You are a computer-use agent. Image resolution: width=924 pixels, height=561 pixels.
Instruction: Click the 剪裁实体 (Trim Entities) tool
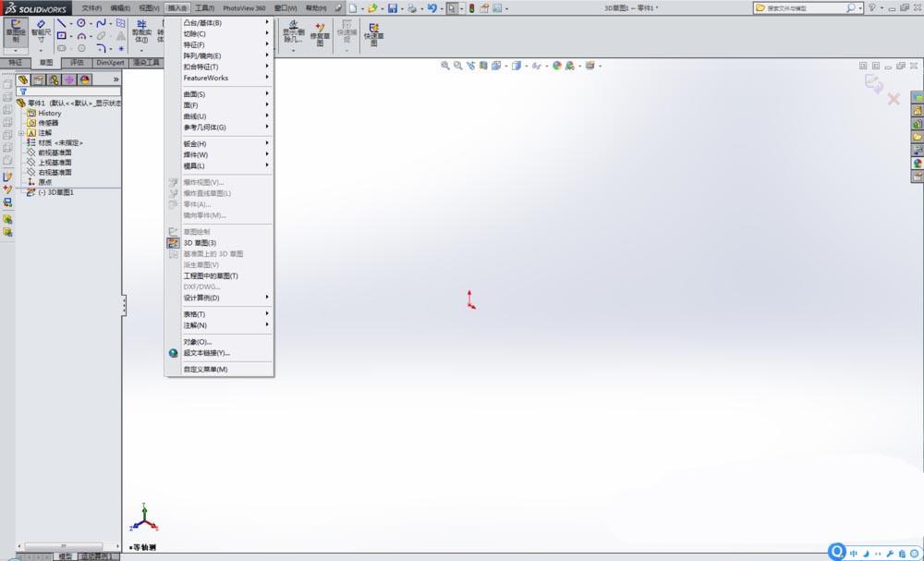(x=141, y=30)
